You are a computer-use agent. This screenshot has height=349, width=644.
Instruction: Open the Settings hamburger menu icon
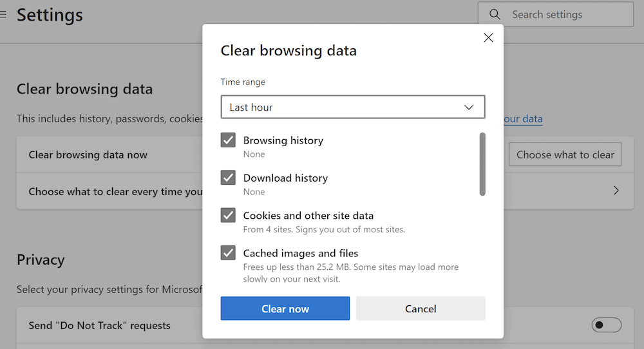click(3, 14)
